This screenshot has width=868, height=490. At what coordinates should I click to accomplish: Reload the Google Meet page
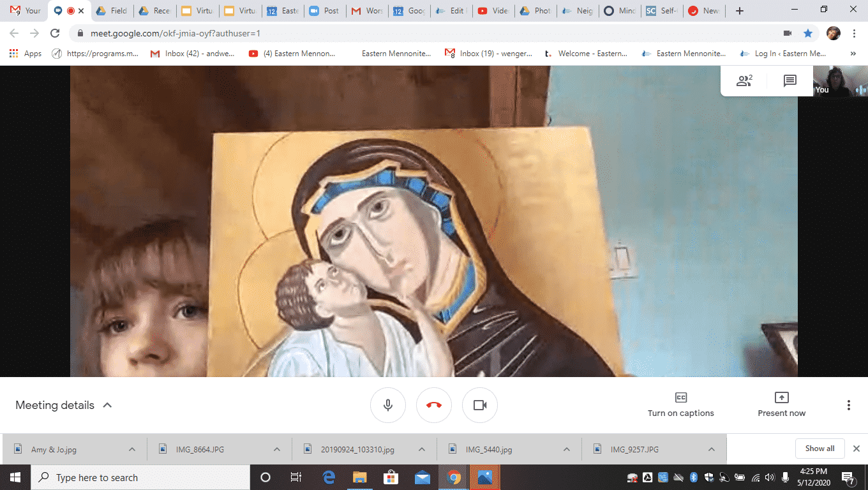[55, 33]
